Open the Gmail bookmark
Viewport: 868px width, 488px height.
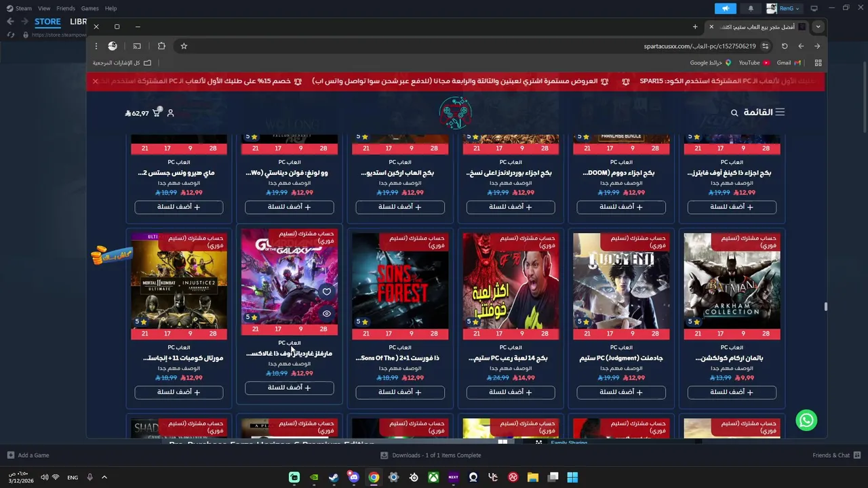point(789,63)
